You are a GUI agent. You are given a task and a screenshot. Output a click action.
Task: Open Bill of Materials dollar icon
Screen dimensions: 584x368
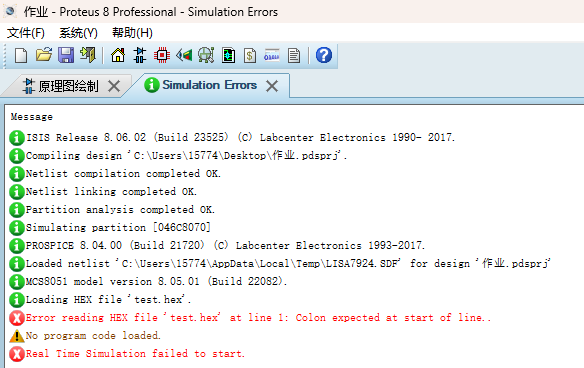(250, 55)
